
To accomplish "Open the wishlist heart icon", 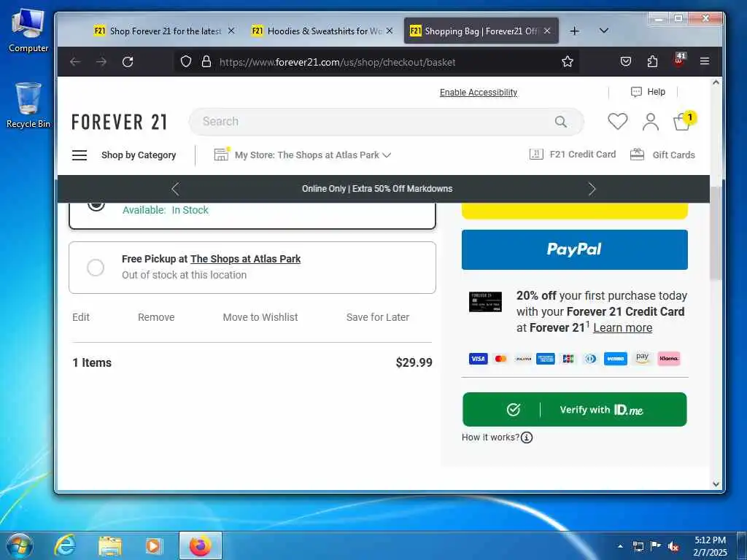I will (x=617, y=122).
